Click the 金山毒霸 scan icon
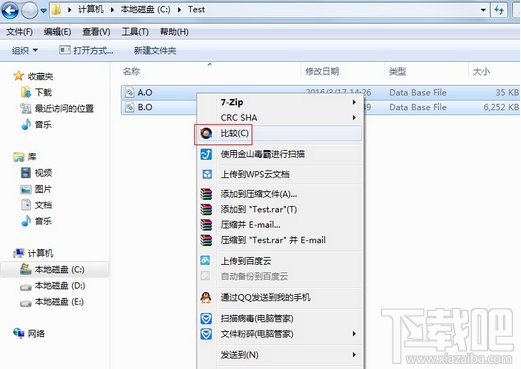521x369 pixels. point(206,154)
